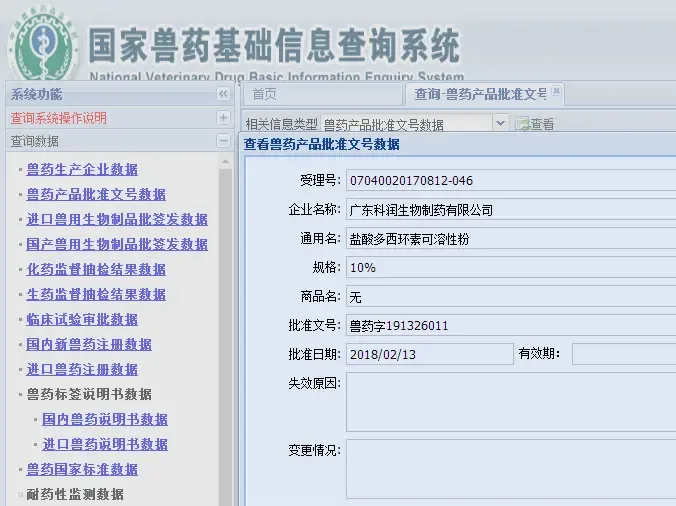This screenshot has width=676, height=506.
Task: Click the sidebar scroll-up arrow
Action: pos(225,162)
